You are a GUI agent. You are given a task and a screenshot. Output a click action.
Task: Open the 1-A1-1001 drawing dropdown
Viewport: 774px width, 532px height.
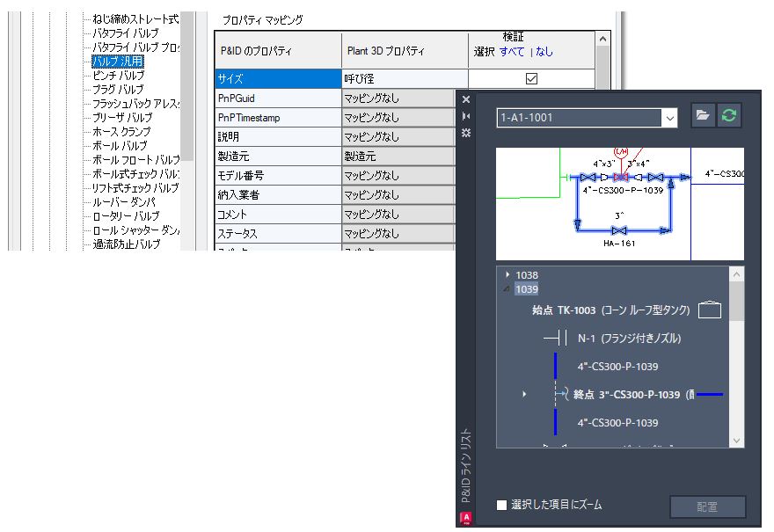[669, 117]
